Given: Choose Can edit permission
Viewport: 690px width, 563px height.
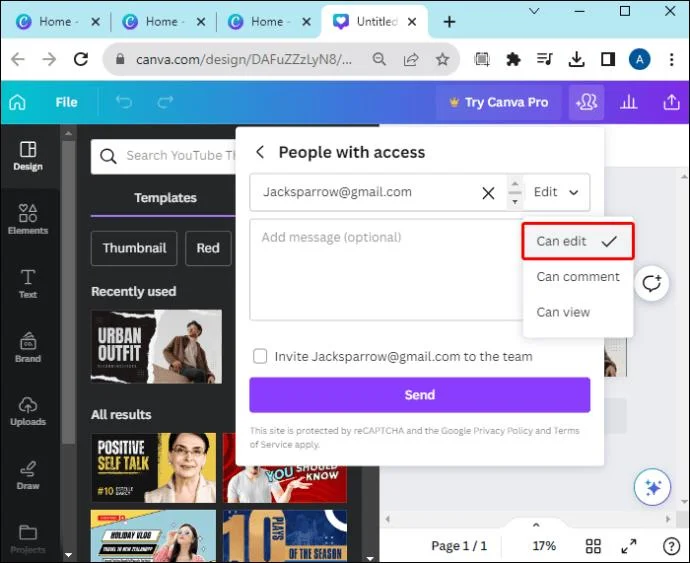Looking at the screenshot, I should [x=578, y=241].
